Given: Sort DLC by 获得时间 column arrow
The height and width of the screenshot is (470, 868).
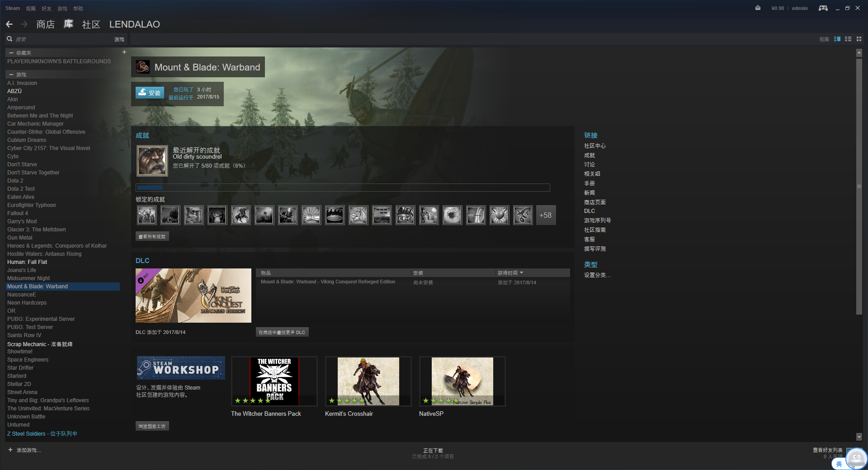Looking at the screenshot, I should [x=521, y=273].
